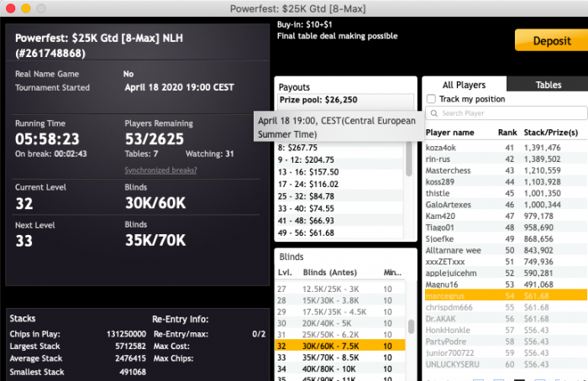Click the yellow minimize window button

[x=25, y=8]
